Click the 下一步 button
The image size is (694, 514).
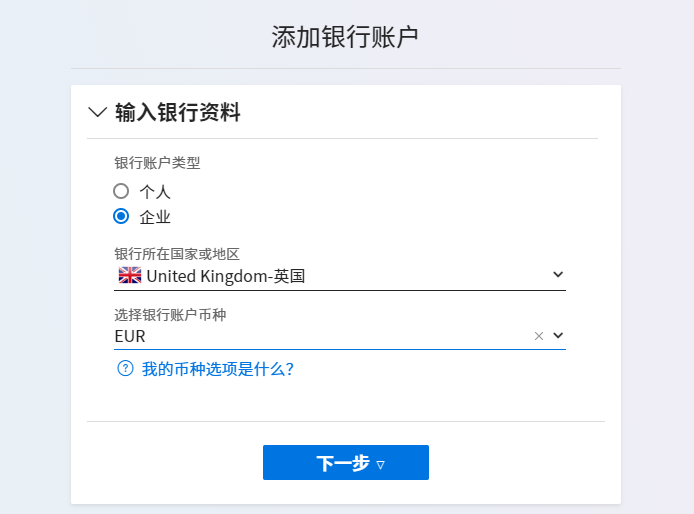[x=346, y=463]
